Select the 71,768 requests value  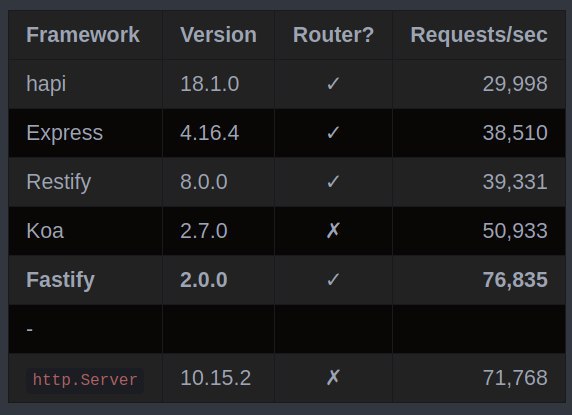click(515, 378)
